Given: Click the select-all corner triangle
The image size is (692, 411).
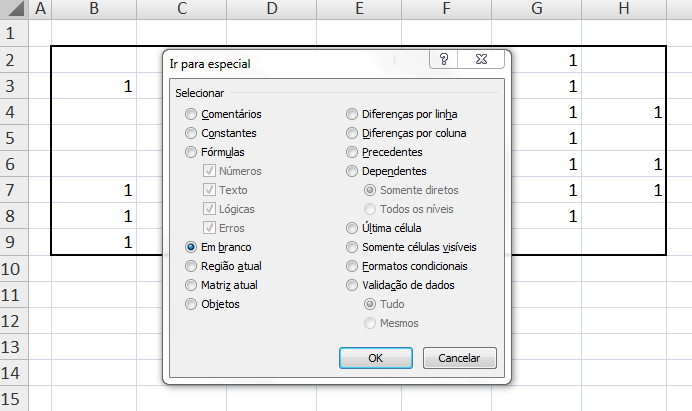Looking at the screenshot, I should coord(14,9).
